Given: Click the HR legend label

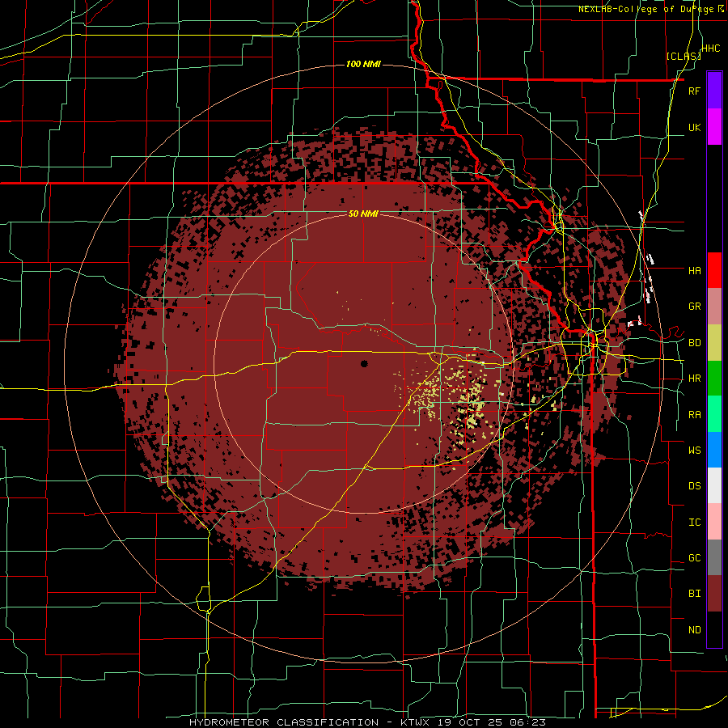Looking at the screenshot, I should point(694,379).
